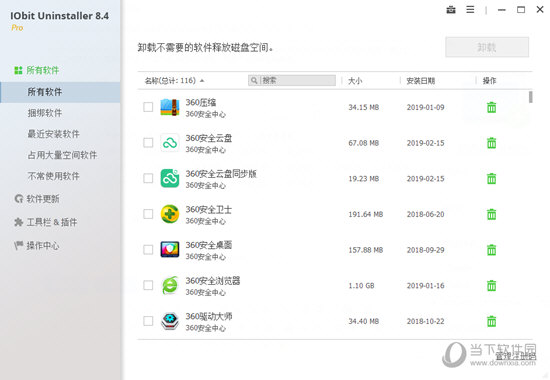Click the search magnifier icon

pos(254,81)
